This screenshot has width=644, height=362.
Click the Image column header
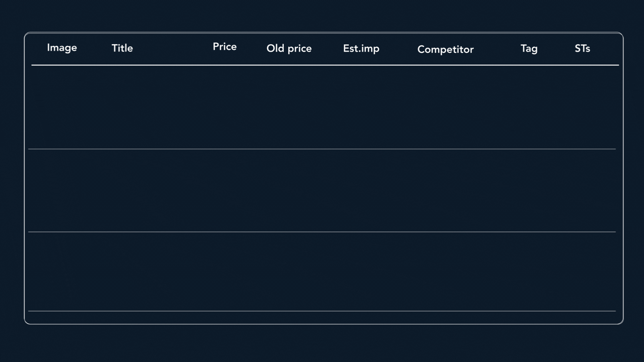[62, 48]
